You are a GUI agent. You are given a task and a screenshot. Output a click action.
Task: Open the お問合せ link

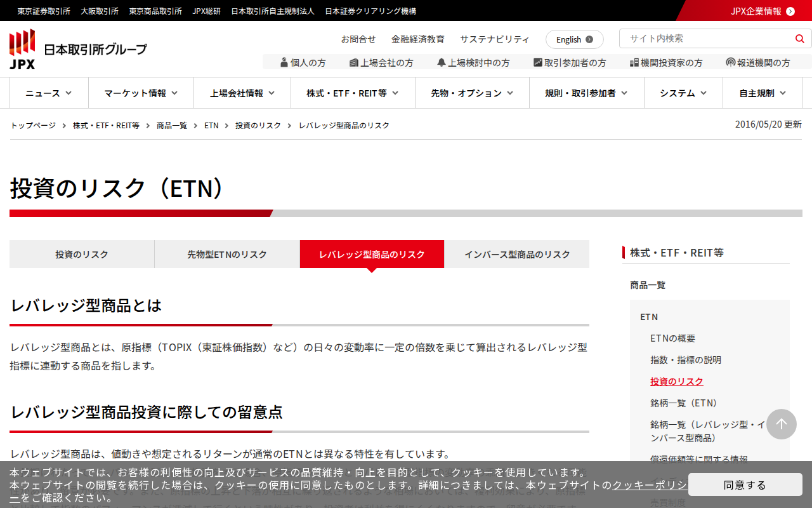[x=358, y=39]
